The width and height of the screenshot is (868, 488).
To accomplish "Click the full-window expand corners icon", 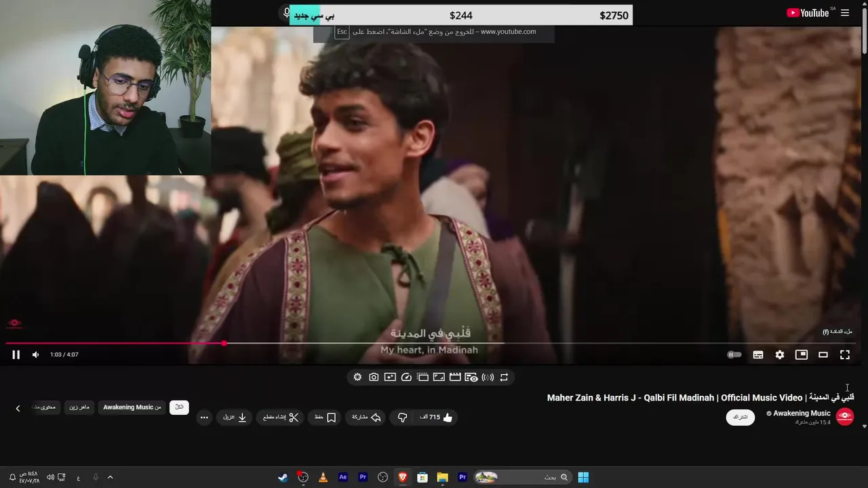I will point(439,377).
